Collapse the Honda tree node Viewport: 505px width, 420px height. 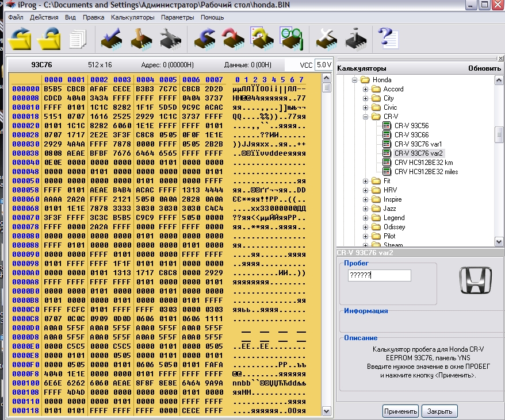pyautogui.click(x=355, y=80)
